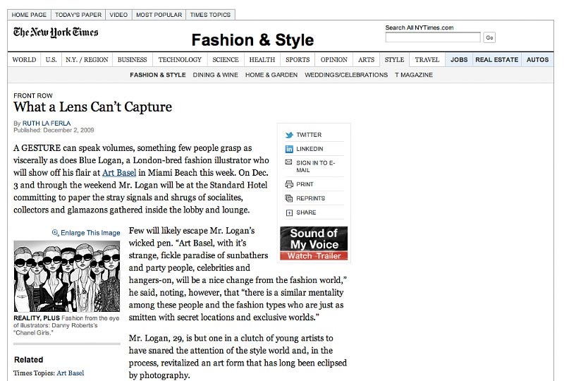Image resolution: width=588 pixels, height=381 pixels.
Task: Click the LinkedIn logo icon
Action: 289,149
